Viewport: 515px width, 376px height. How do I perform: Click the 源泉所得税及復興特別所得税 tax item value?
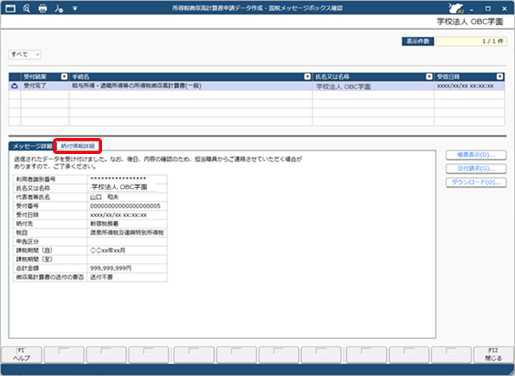coord(127,233)
